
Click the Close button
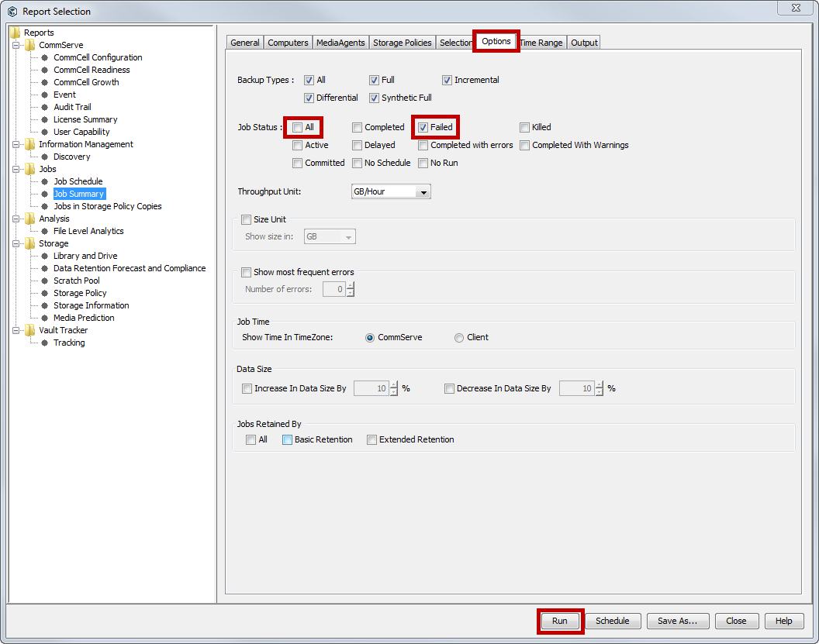(736, 621)
